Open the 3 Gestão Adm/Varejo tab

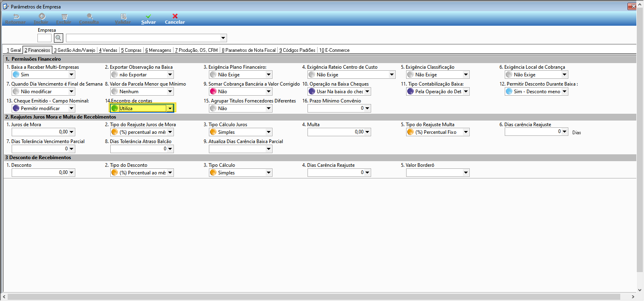tap(75, 50)
